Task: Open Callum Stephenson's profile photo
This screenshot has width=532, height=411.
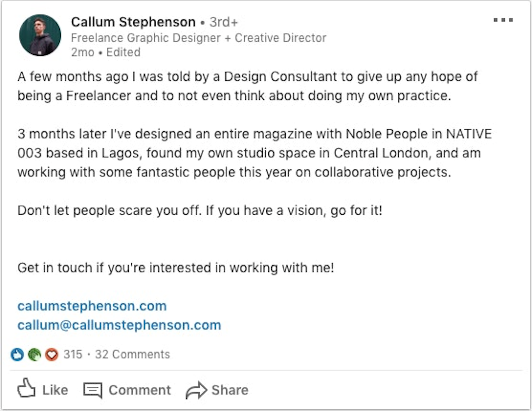Action: 40,35
